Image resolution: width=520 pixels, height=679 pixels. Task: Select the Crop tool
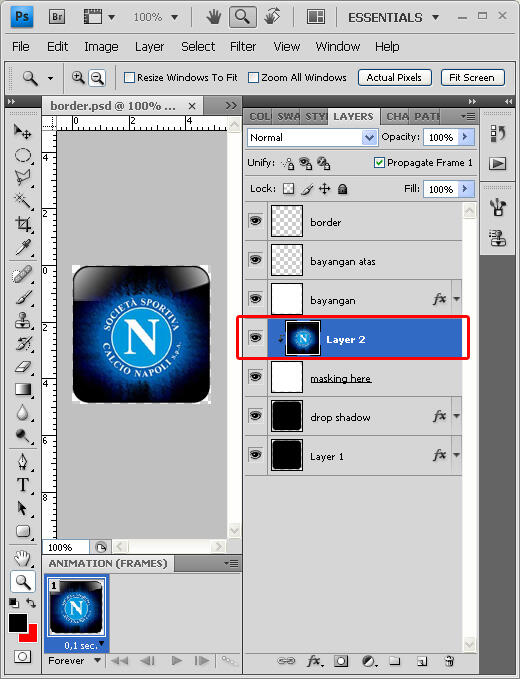point(23,224)
